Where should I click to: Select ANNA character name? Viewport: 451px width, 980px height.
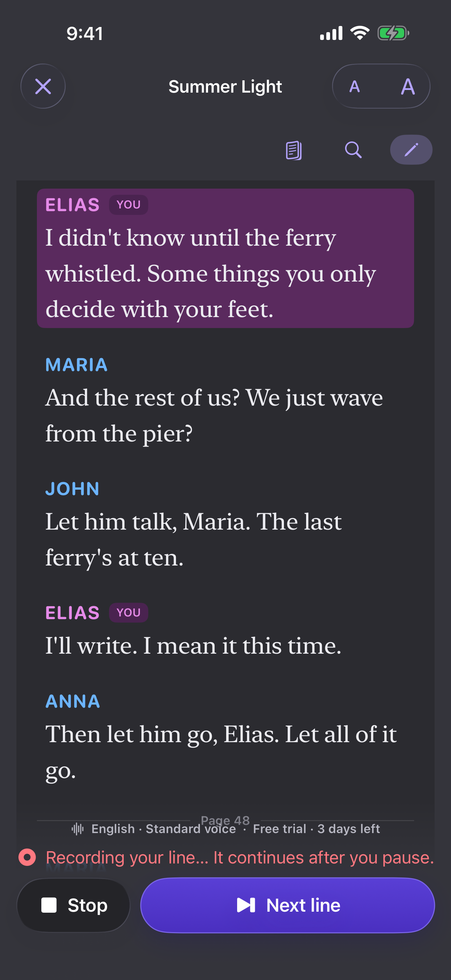(73, 701)
